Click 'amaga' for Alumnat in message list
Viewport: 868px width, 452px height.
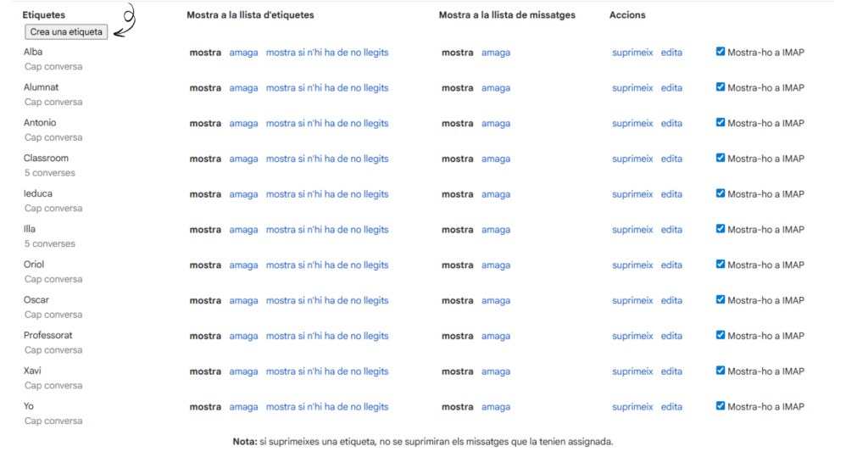coord(496,88)
